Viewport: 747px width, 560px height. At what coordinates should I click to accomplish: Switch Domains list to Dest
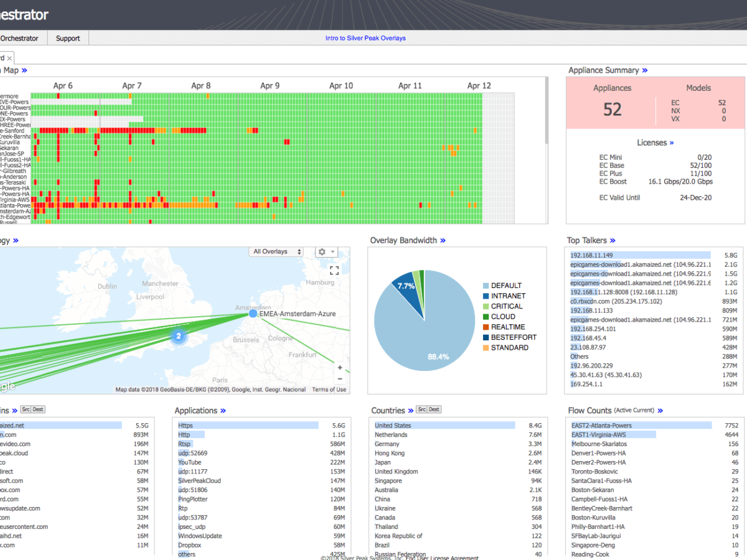[39, 409]
